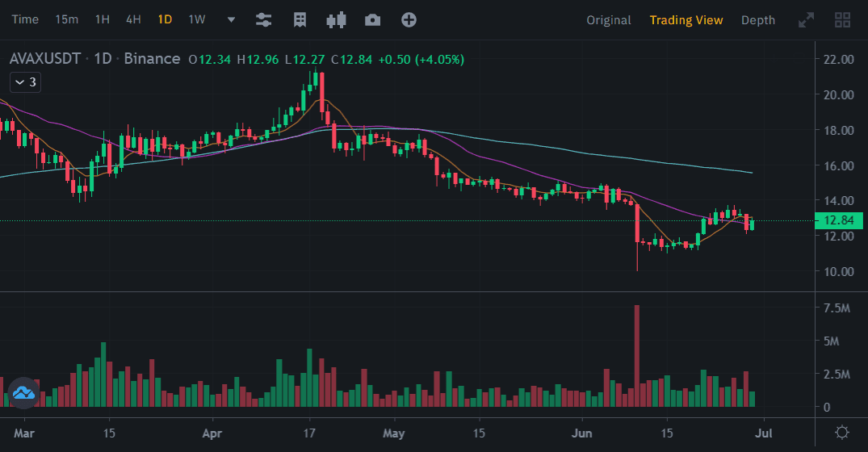The height and width of the screenshot is (452, 868).
Task: Open the multi-chart grid layout icon
Action: pyautogui.click(x=843, y=20)
